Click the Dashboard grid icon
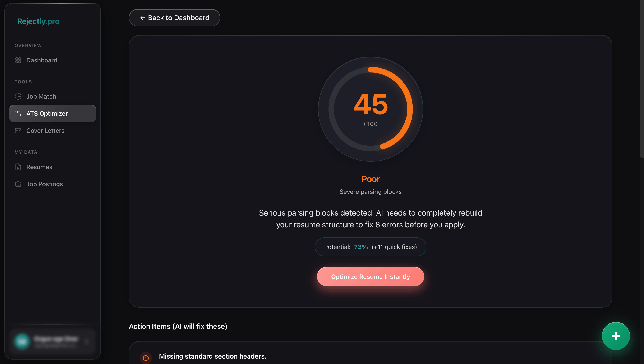644x364 pixels. (18, 60)
